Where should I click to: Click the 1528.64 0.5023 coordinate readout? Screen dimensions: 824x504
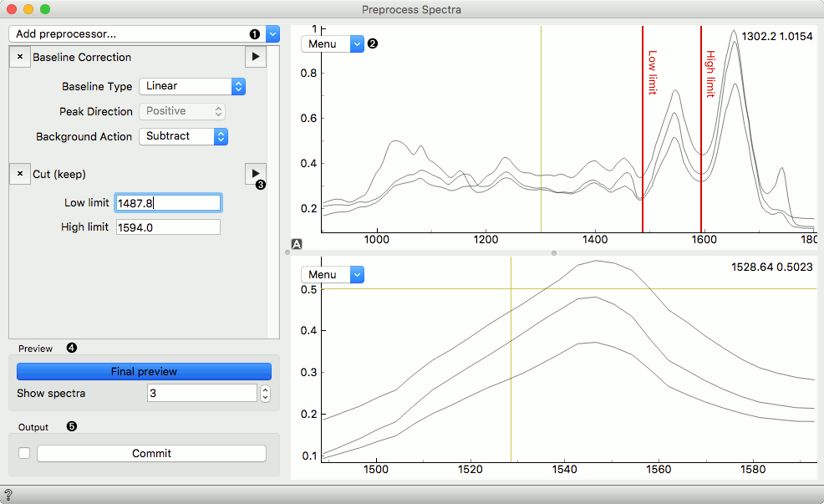[772, 267]
